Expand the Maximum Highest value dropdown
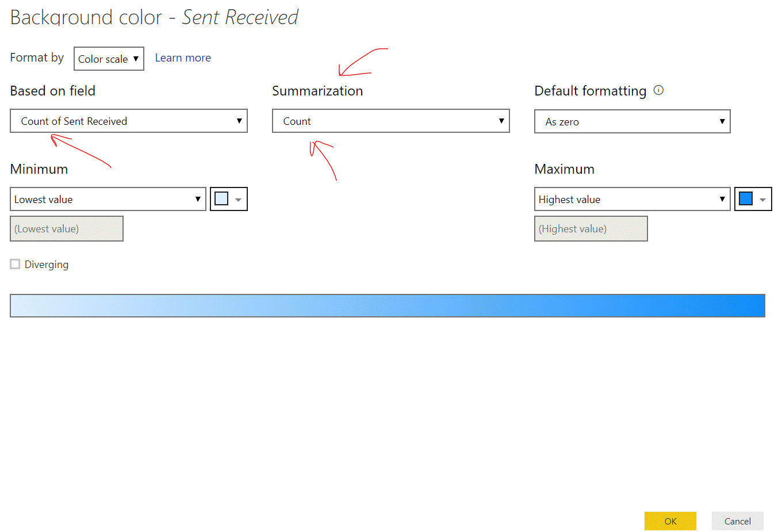The width and height of the screenshot is (782, 532). coord(632,199)
